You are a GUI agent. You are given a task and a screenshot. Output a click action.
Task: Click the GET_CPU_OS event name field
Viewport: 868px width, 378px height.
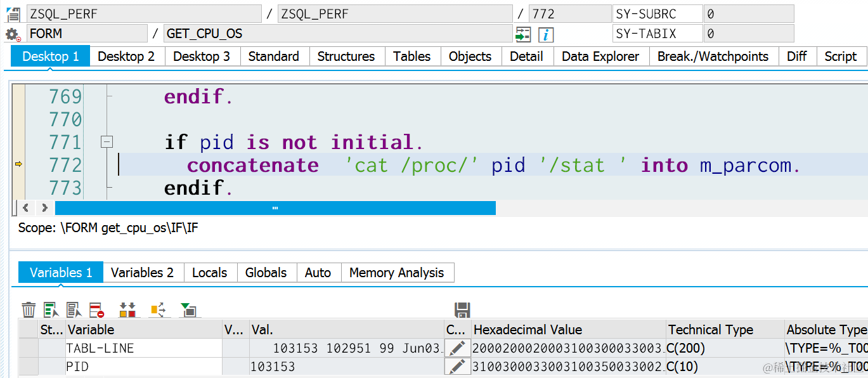pos(338,34)
